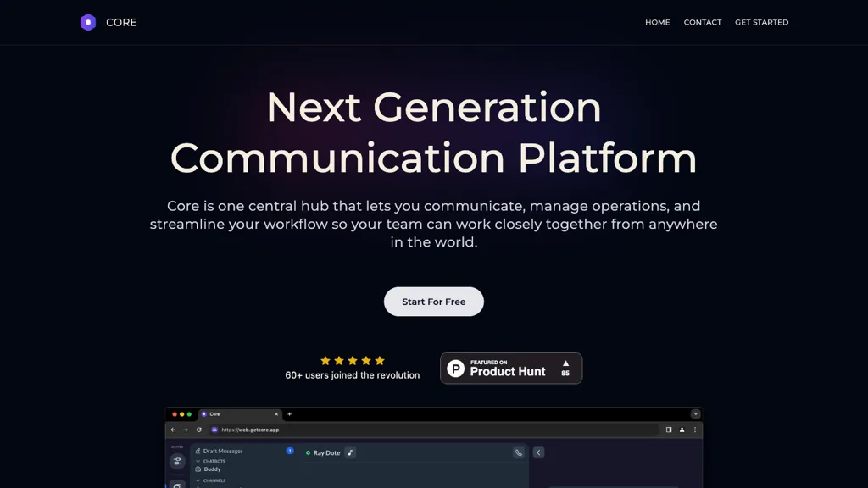Click the music note icon next to Ray Dote
Image resolution: width=868 pixels, height=488 pixels.
[350, 452]
